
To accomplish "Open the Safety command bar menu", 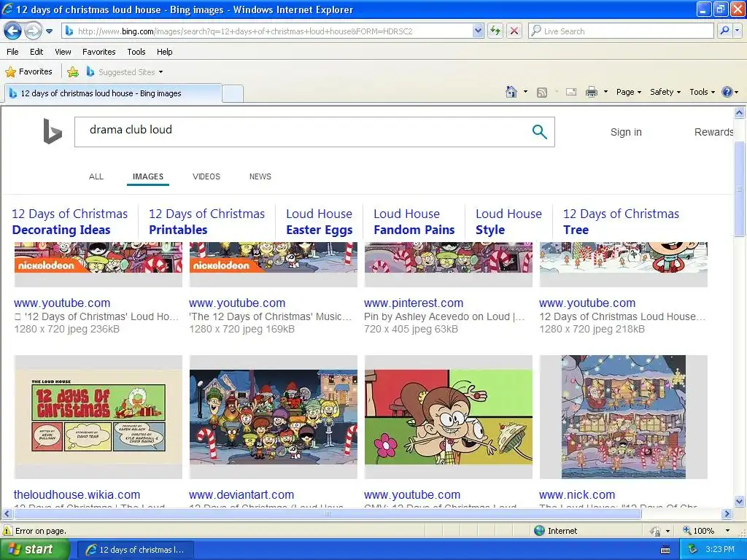I will [x=665, y=92].
